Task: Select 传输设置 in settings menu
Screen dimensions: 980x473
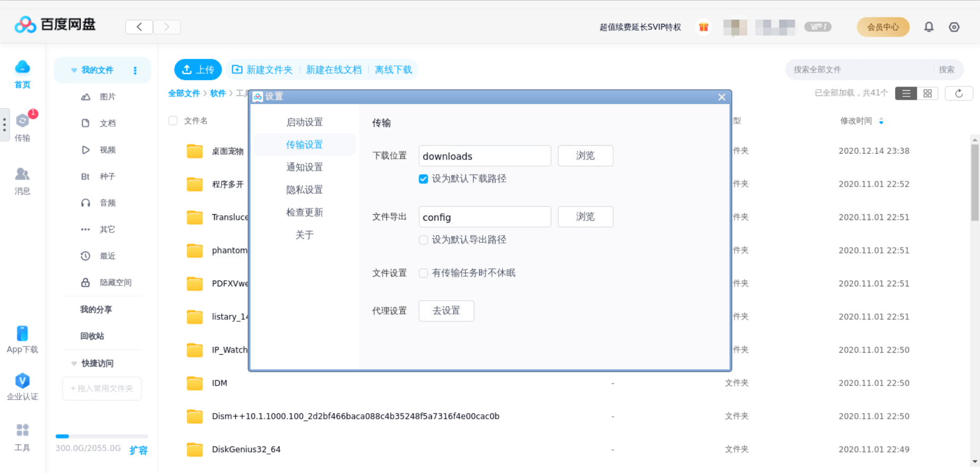Action: (x=304, y=144)
